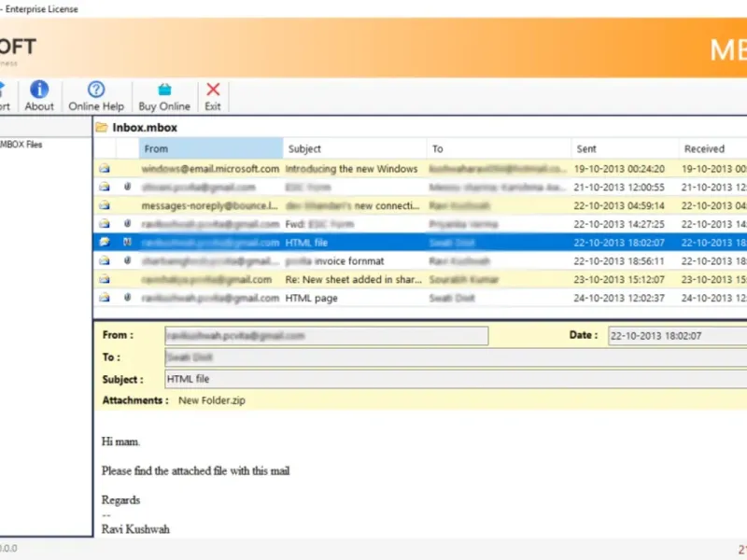Screen dimensions: 747x560
Task: Select email from messages-noreply@bounce
Action: pyautogui.click(x=209, y=205)
